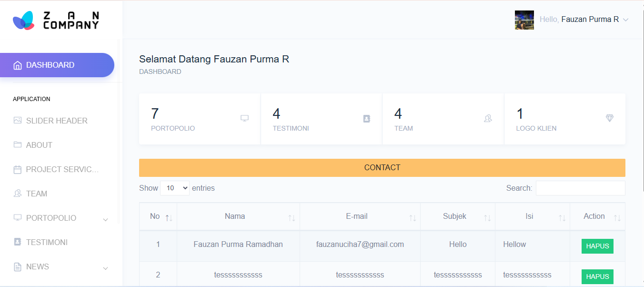Open the About menu item
The height and width of the screenshot is (287, 644).
pyautogui.click(x=39, y=145)
